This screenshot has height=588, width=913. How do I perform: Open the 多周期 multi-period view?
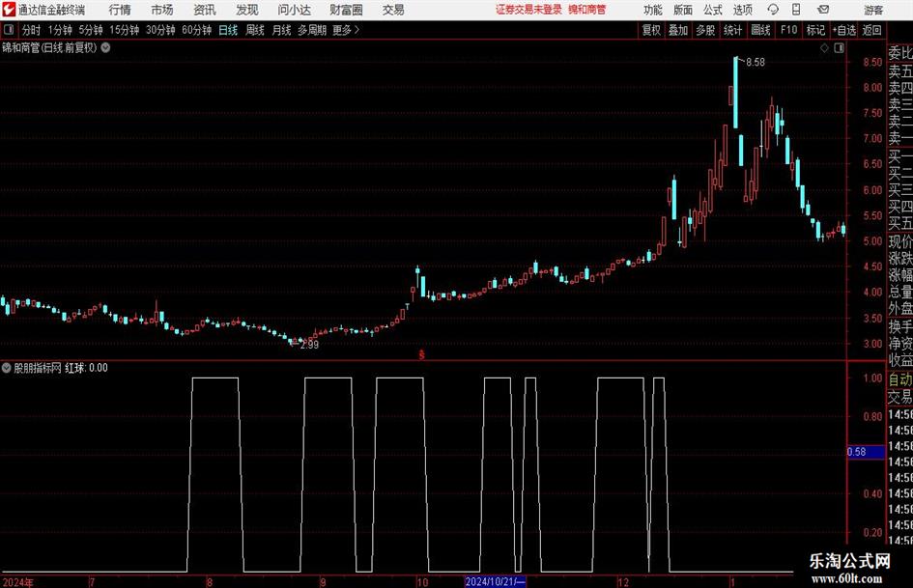pos(312,30)
